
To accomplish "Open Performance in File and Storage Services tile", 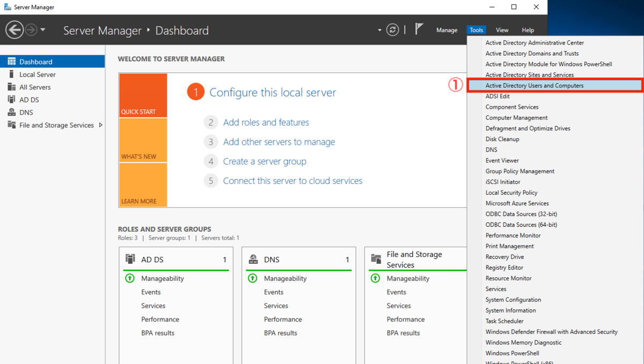I will (406, 319).
